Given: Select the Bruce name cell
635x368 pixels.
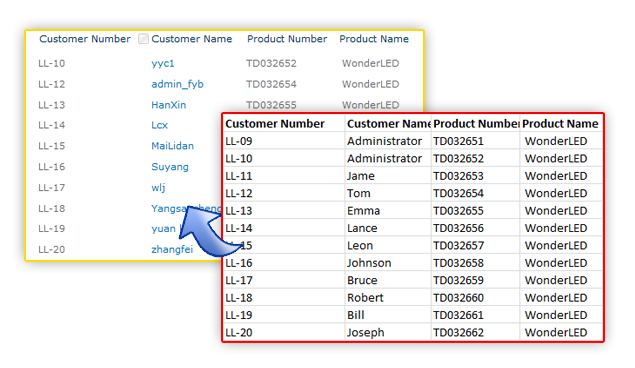Looking at the screenshot, I should (388, 281).
